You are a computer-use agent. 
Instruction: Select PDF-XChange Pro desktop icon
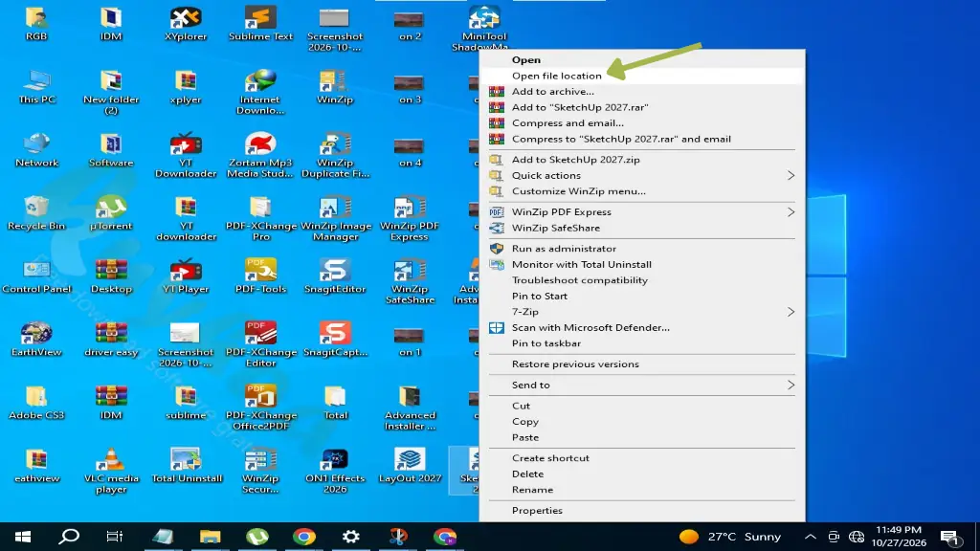(260, 219)
